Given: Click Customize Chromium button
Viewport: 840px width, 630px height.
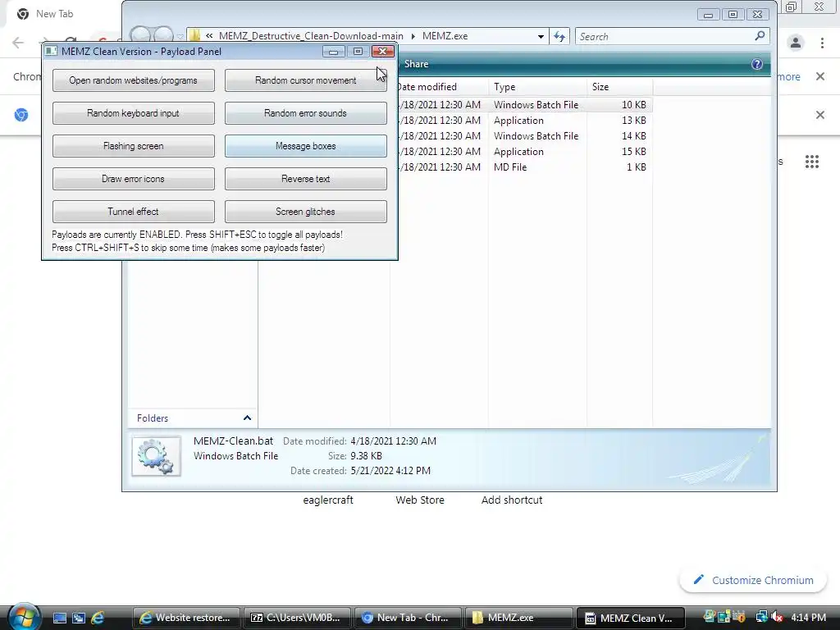Looking at the screenshot, I should [753, 580].
